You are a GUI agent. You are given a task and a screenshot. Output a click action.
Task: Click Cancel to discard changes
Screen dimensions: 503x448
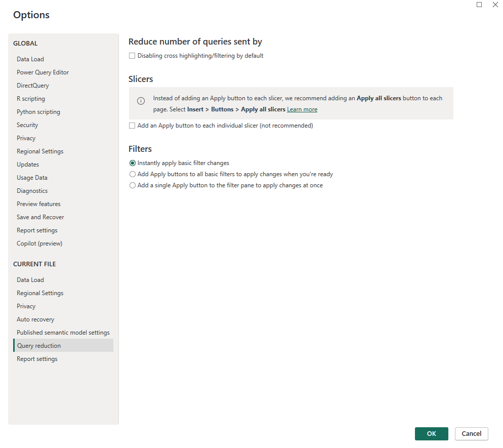471,433
